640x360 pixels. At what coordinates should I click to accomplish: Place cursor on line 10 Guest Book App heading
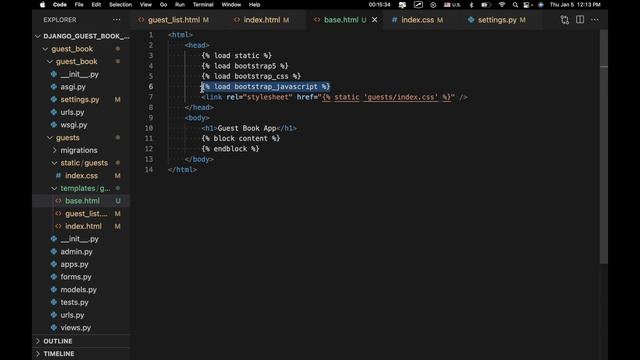[247, 129]
